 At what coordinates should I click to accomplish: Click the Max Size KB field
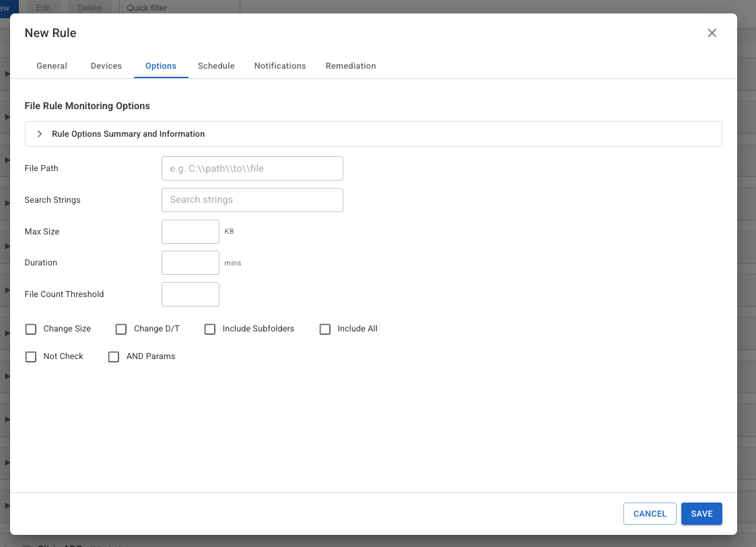tap(191, 232)
